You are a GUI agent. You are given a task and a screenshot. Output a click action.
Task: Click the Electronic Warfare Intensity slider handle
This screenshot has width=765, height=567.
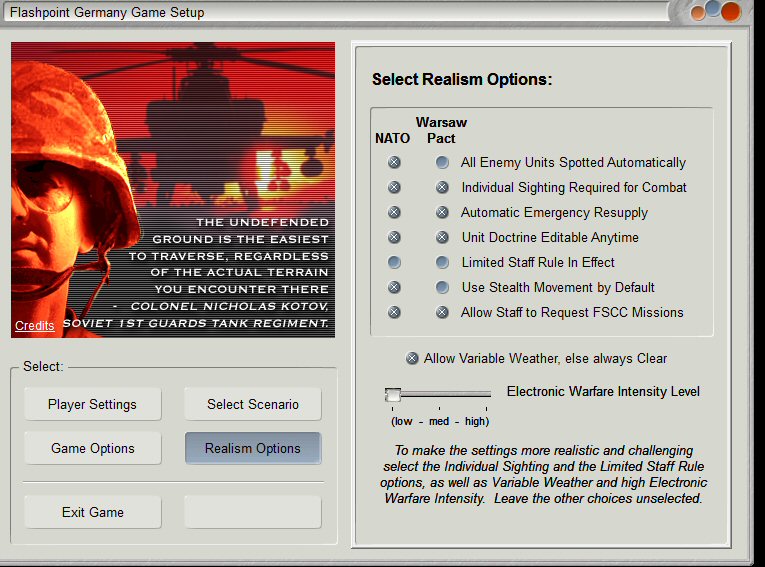393,395
